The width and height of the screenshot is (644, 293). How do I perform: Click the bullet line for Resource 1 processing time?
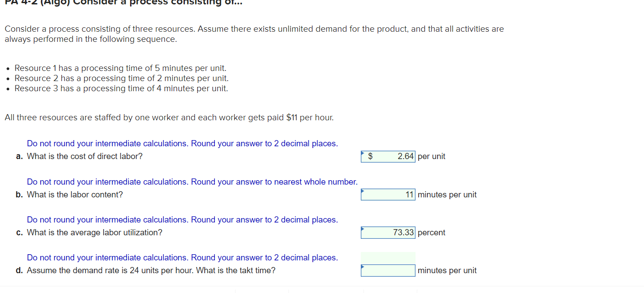(120, 68)
